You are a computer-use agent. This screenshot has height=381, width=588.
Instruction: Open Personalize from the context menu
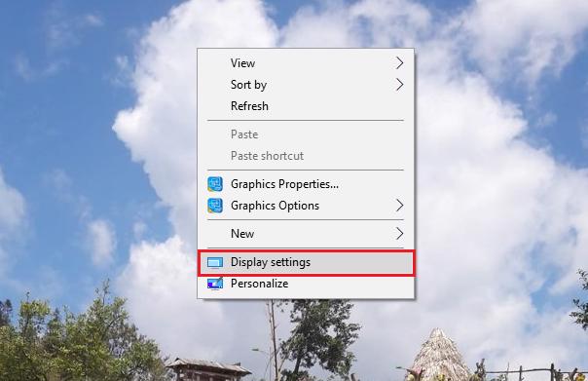306,284
